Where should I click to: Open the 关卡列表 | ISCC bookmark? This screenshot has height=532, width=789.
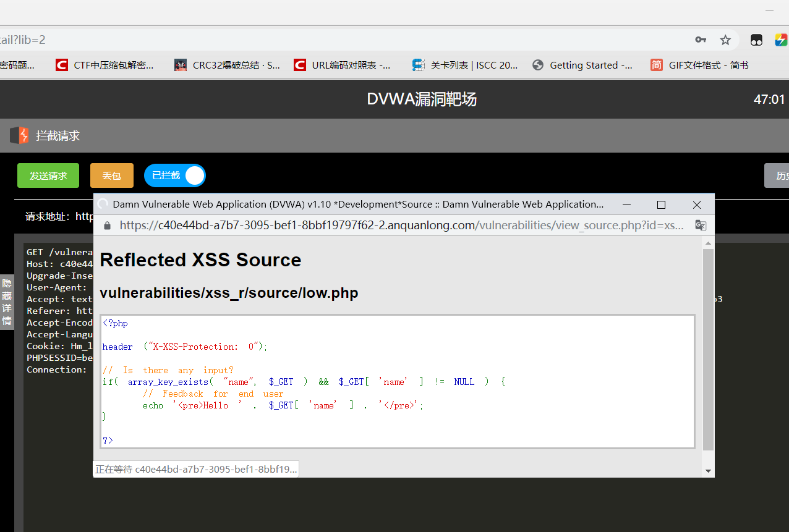[465, 65]
